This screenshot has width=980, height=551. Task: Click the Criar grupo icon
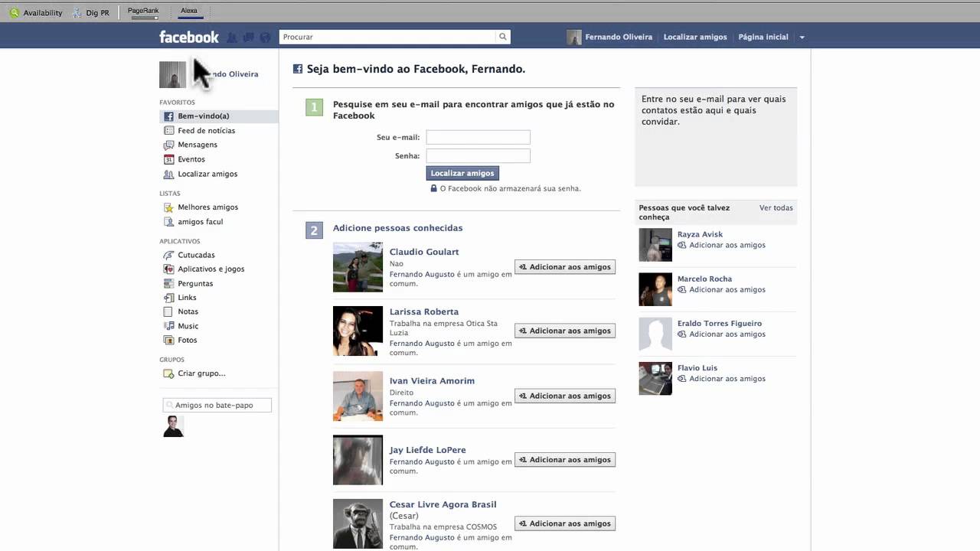coord(169,373)
